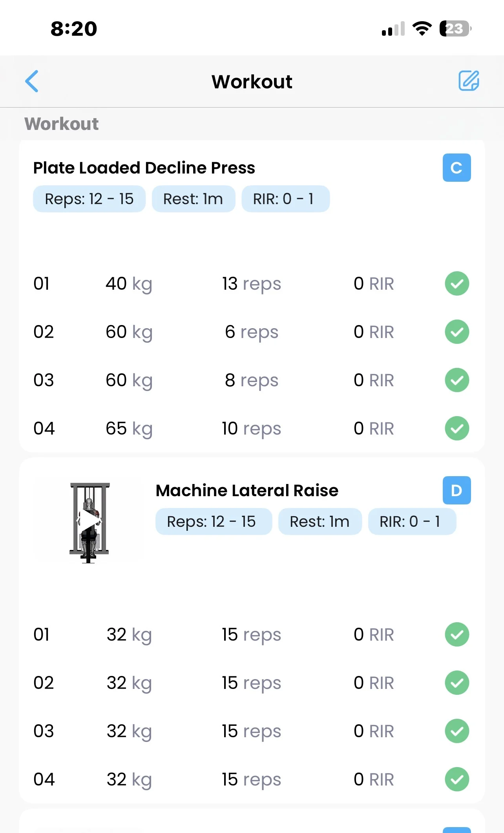Open the edit workout icon

tap(469, 81)
